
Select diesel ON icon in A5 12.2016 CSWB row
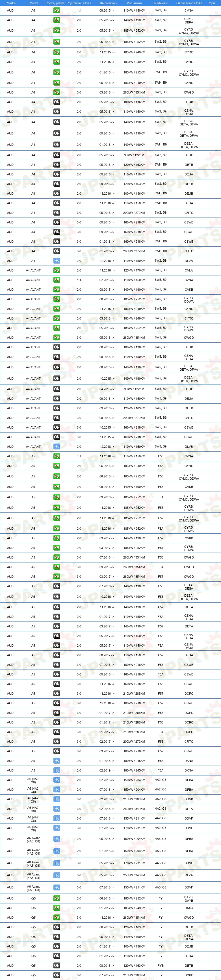click(57, 703)
